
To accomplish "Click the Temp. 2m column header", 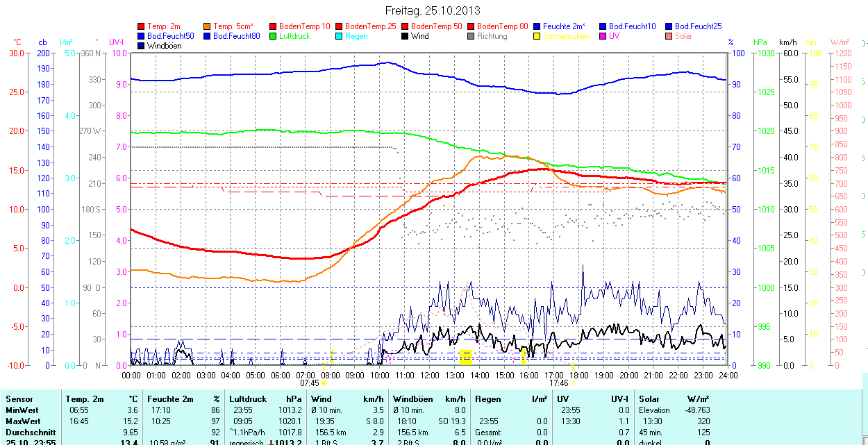I will pos(84,399).
